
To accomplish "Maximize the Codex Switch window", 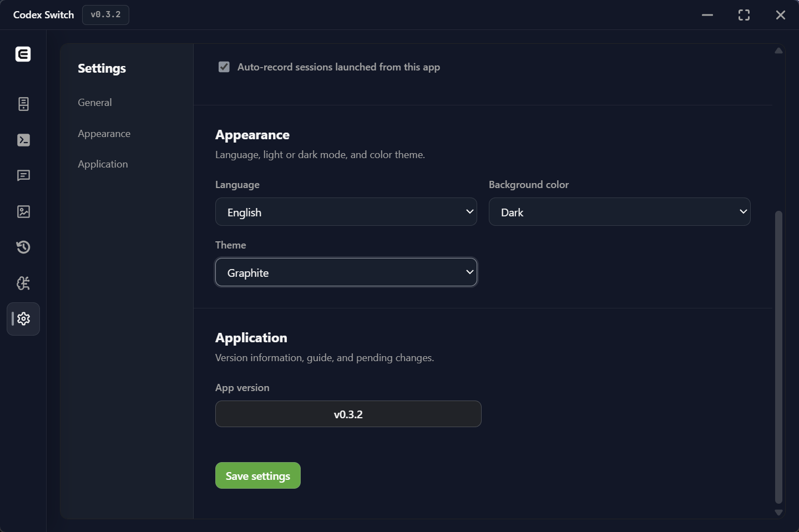I will coord(744,15).
